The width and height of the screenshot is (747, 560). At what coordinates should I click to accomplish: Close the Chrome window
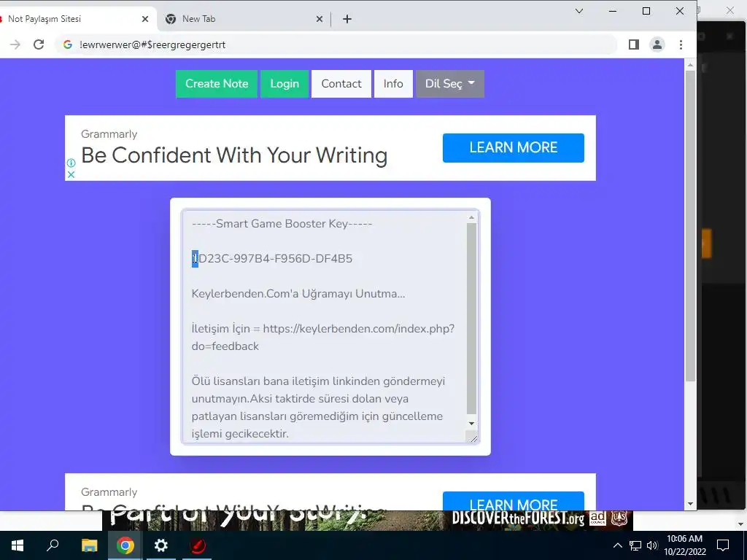click(x=680, y=11)
